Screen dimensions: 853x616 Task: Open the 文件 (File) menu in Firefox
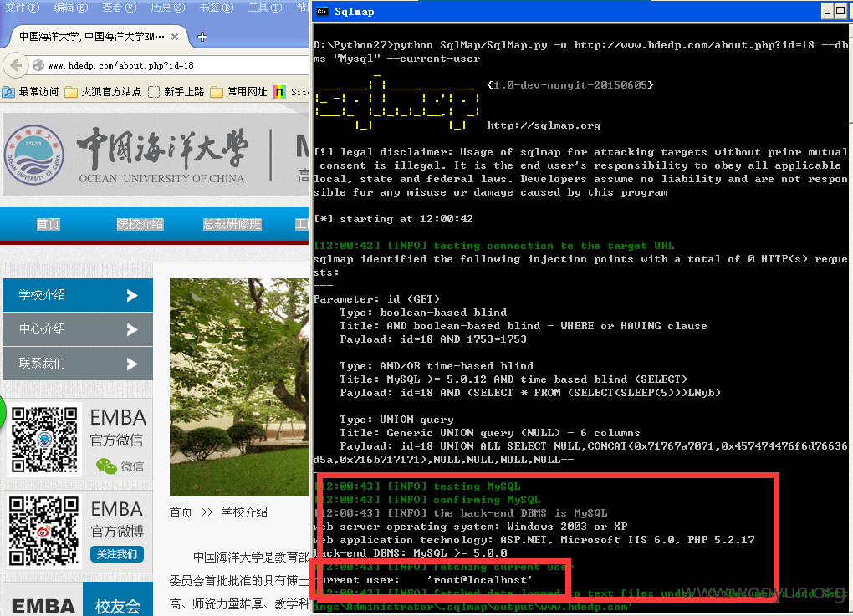[23, 7]
